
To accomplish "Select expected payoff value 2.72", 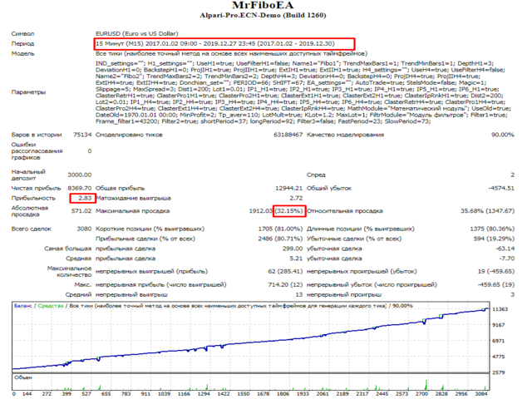I will point(296,198).
